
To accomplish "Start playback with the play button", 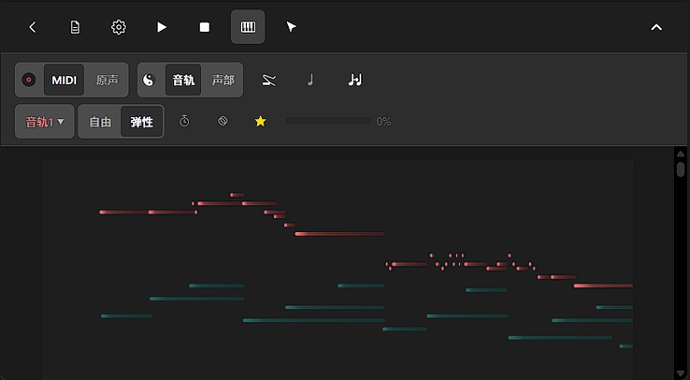I will [x=161, y=27].
